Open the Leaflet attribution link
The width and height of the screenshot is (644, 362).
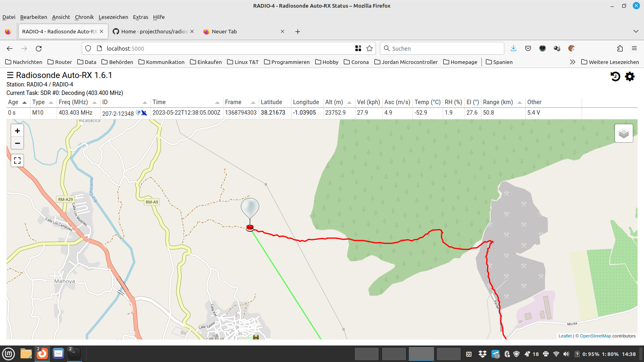pos(565,336)
